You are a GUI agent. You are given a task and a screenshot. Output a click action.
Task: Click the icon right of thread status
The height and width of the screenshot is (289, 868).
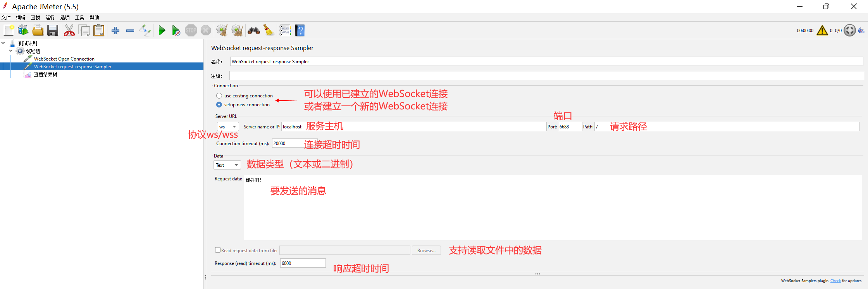point(861,30)
